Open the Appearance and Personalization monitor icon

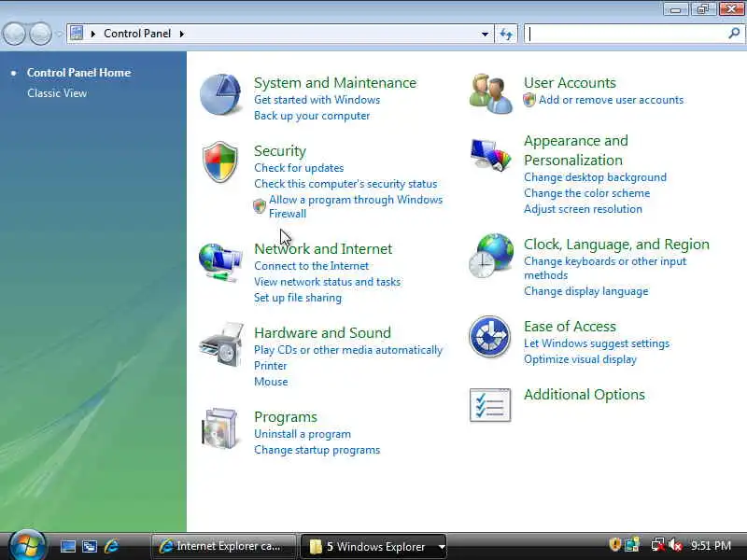tap(490, 154)
